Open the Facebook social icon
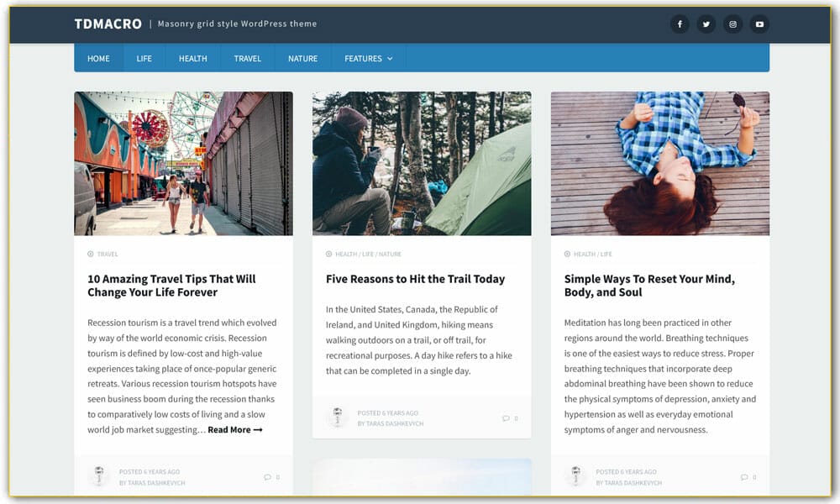 click(680, 24)
